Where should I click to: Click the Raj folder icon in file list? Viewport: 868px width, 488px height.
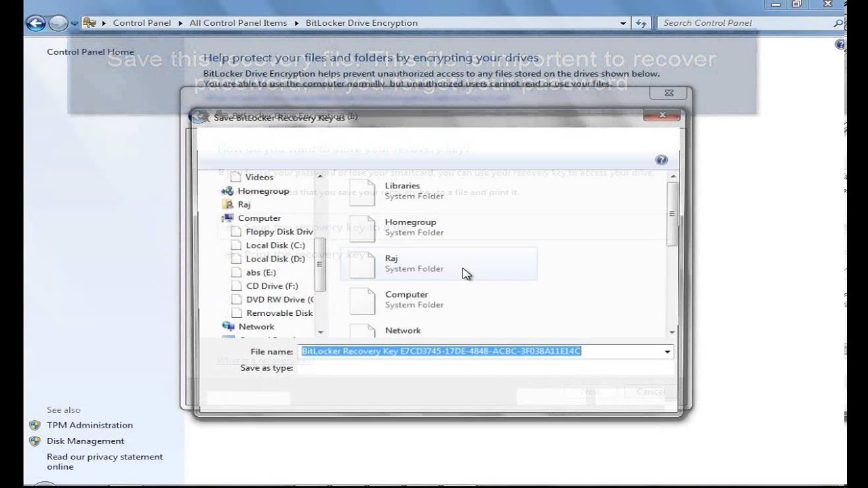(362, 264)
